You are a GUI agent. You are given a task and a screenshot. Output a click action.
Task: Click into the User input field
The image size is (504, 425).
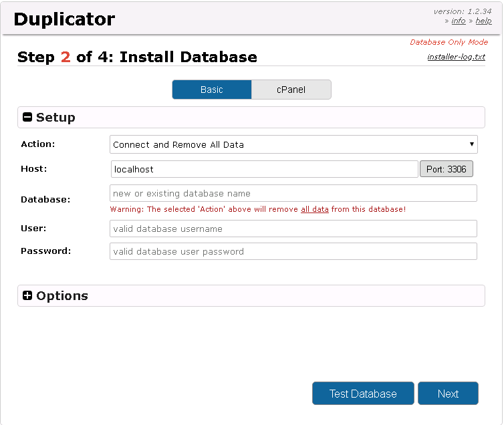coord(293,229)
